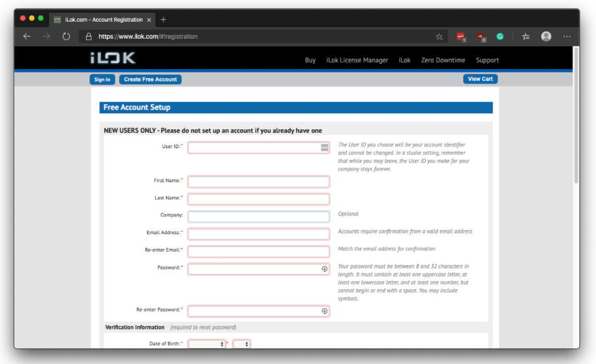Open the browser profile avatar

click(x=546, y=36)
